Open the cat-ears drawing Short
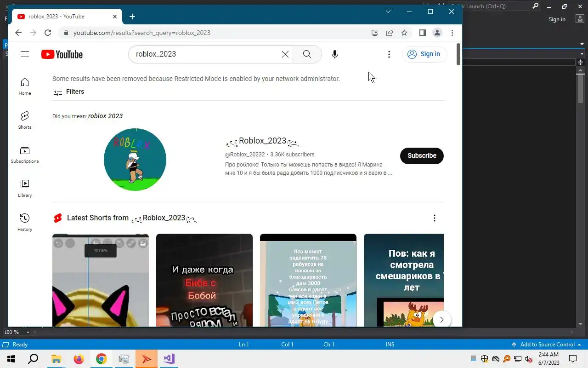588x368 pixels. 101,280
